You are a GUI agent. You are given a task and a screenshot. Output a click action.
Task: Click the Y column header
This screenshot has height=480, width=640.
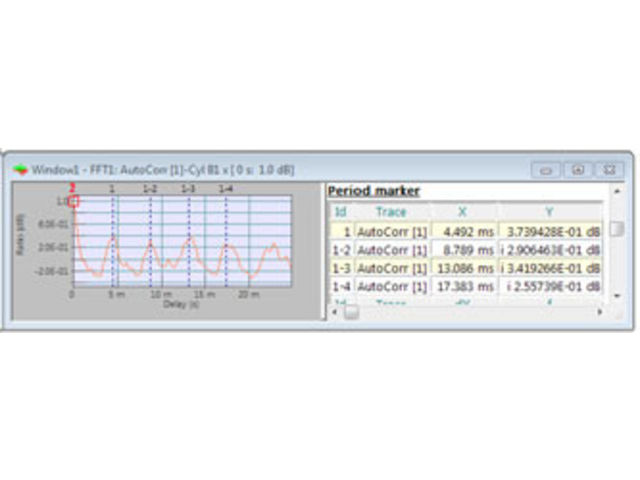550,212
